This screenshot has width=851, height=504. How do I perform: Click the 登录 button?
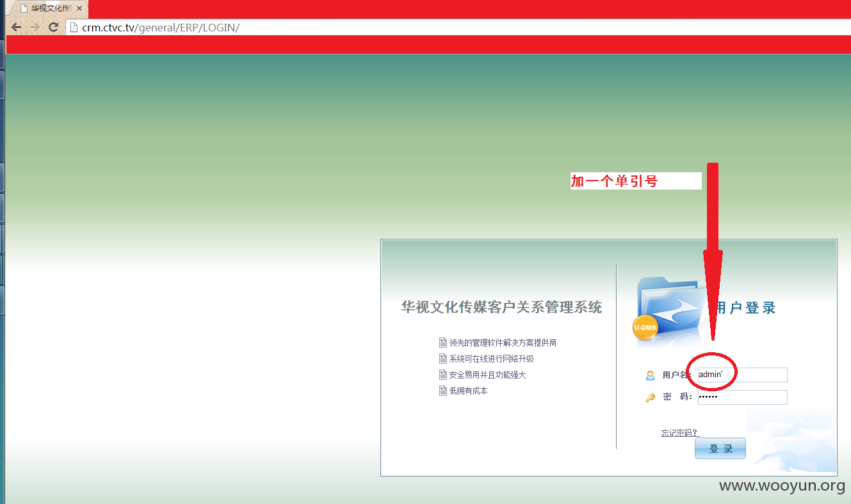pyautogui.click(x=720, y=448)
